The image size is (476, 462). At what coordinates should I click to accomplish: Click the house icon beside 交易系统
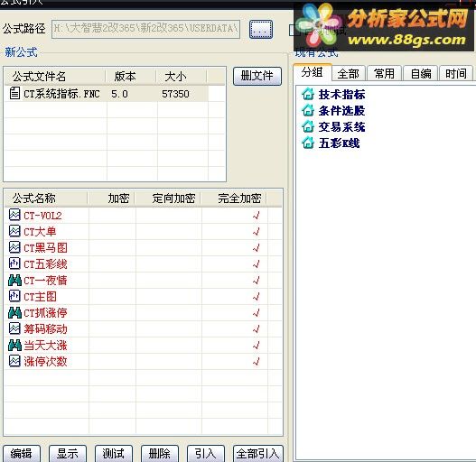pyautogui.click(x=308, y=126)
